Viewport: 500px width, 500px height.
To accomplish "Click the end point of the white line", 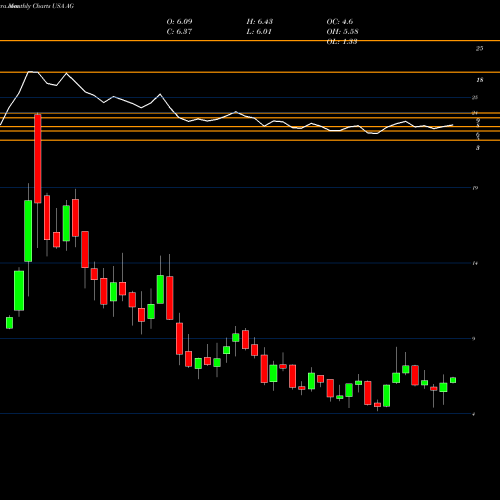I will click(x=453, y=125).
